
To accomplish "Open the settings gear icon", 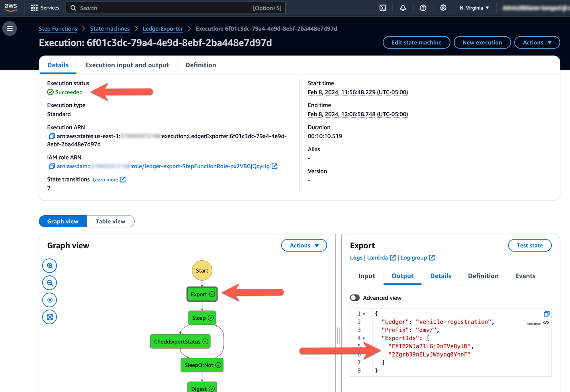I will pos(443,8).
